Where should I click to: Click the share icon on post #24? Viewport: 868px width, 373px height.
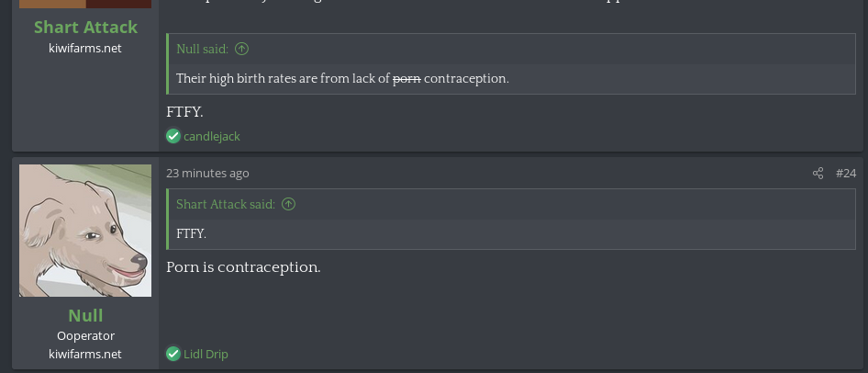pyautogui.click(x=818, y=174)
